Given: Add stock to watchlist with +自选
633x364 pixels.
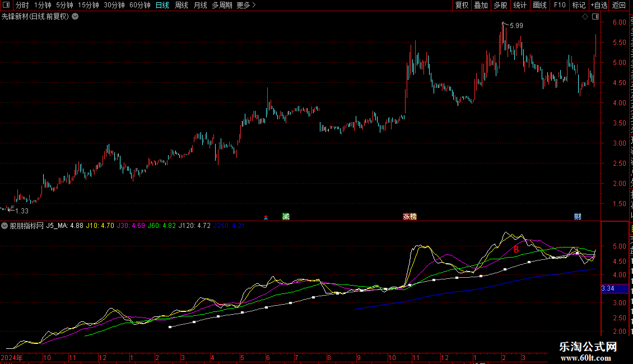Looking at the screenshot, I should click(x=599, y=5).
